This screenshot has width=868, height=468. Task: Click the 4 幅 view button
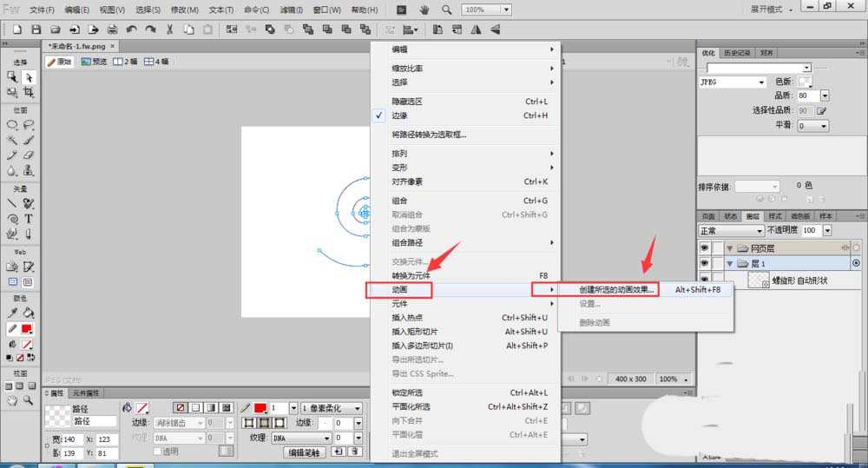click(156, 62)
